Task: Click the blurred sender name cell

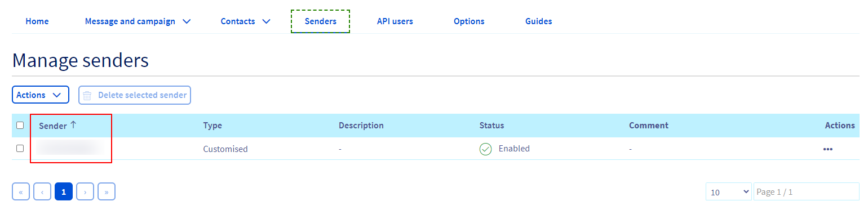Action: click(70, 149)
